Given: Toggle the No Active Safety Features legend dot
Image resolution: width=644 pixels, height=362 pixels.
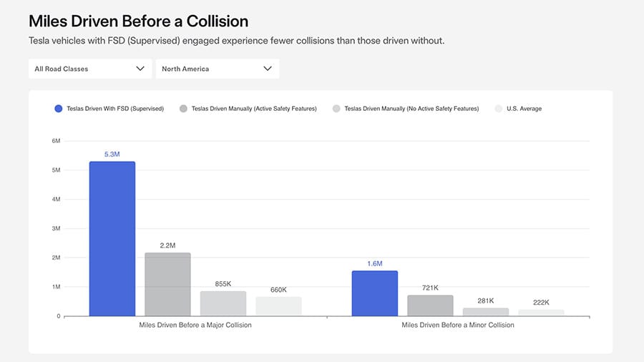Looking at the screenshot, I should (x=336, y=109).
